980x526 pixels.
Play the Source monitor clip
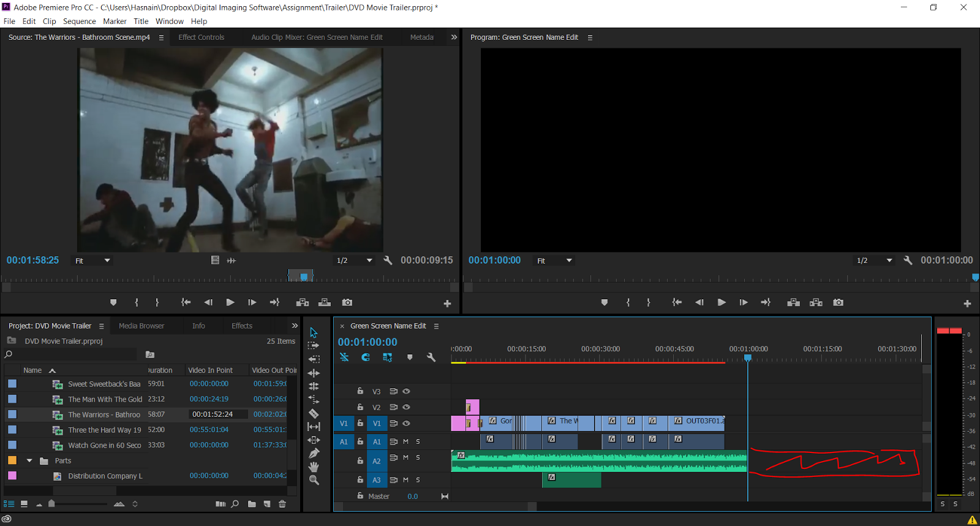click(x=230, y=302)
